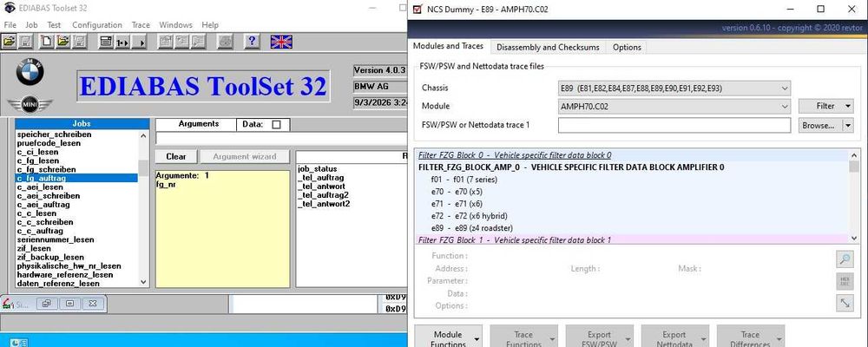Click the third grayed results-window icon
868x347 pixels.
[198, 42]
